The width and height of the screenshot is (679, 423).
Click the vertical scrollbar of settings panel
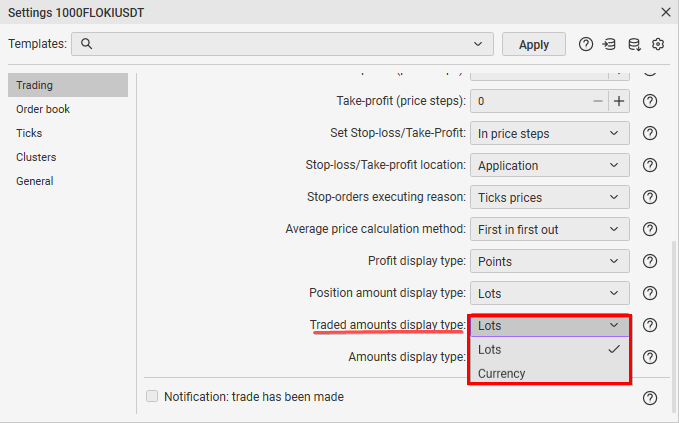coord(674,327)
